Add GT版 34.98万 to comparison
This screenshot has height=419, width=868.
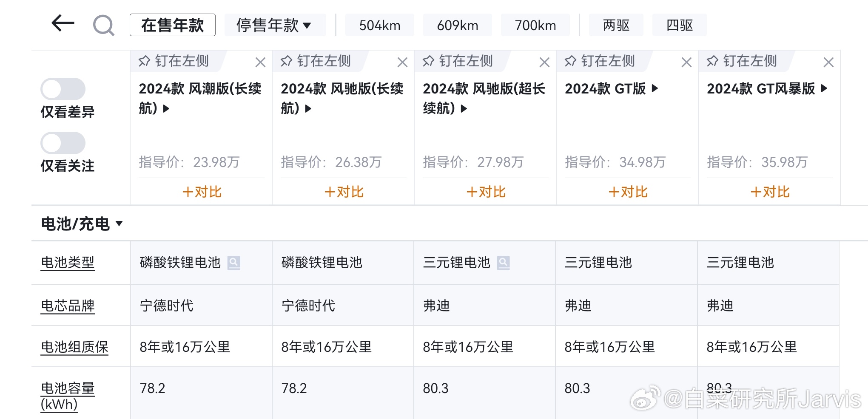pos(628,192)
